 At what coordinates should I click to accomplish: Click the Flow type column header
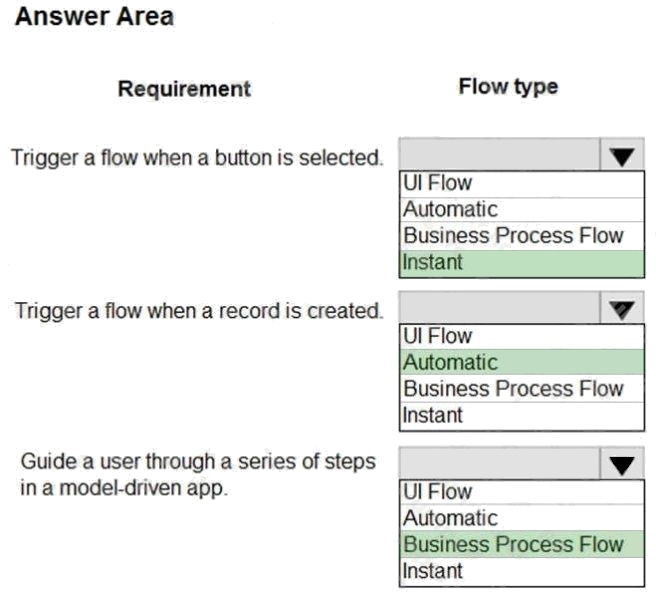click(x=508, y=87)
